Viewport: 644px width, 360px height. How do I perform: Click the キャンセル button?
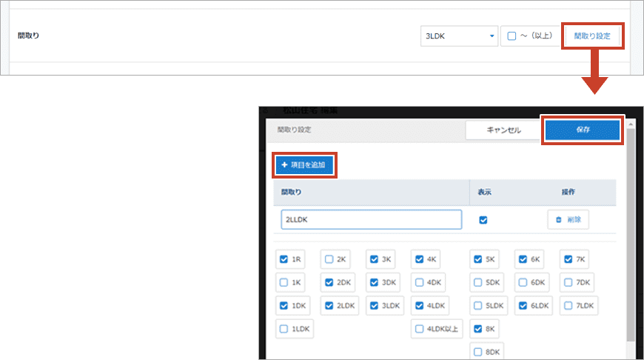pyautogui.click(x=503, y=130)
